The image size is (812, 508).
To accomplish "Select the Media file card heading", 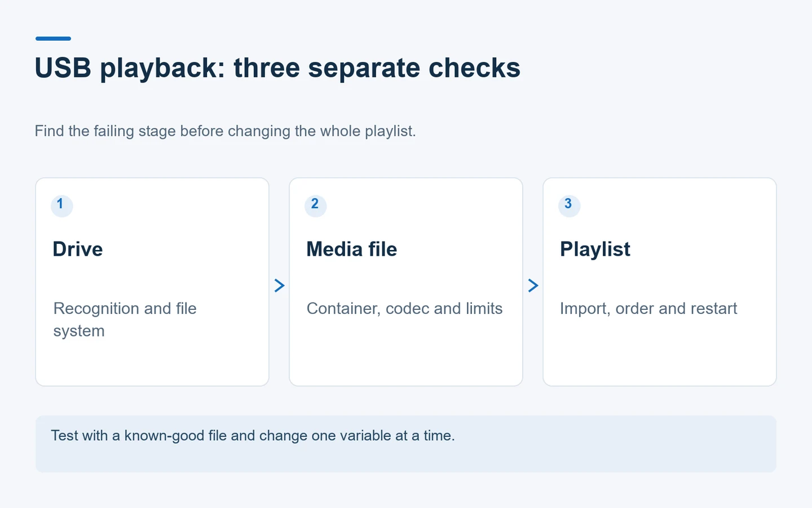I will tap(352, 249).
